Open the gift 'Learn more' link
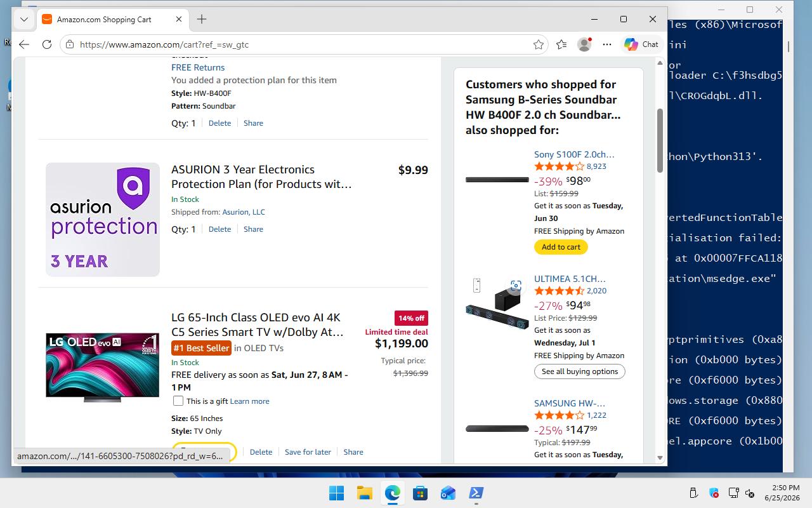This screenshot has height=508, width=812. pyautogui.click(x=249, y=401)
